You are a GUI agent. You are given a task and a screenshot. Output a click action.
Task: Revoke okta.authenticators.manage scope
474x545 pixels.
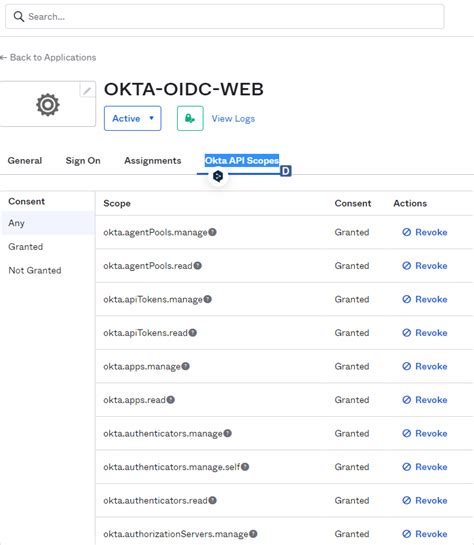pos(425,433)
